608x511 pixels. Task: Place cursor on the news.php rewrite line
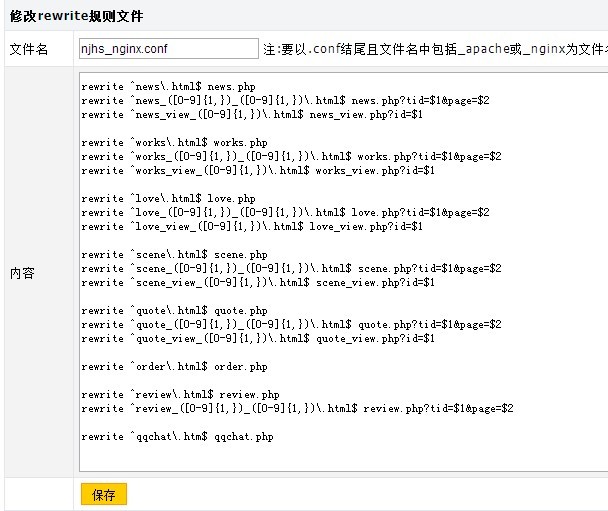tap(168, 87)
